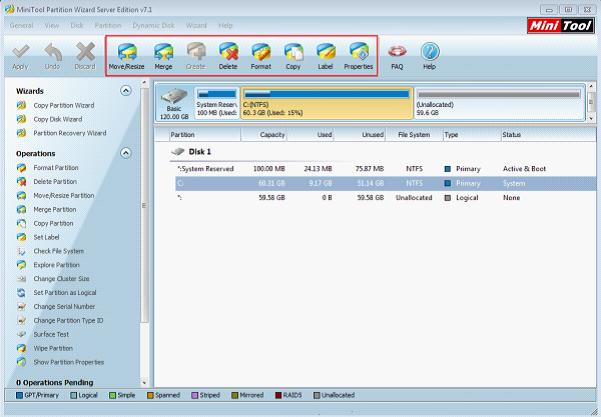Click the Create toolbar icon
This screenshot has height=417, width=601.
196,52
